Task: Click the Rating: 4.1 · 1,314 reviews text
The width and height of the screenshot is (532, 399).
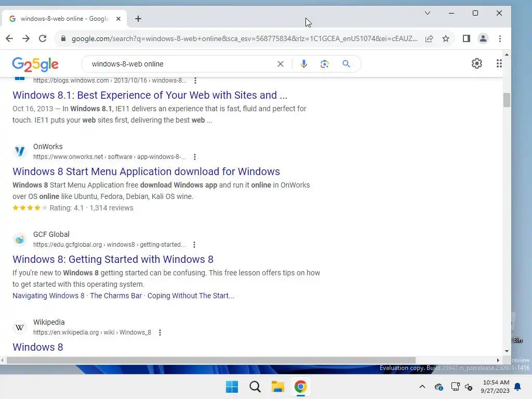Action: (x=91, y=208)
